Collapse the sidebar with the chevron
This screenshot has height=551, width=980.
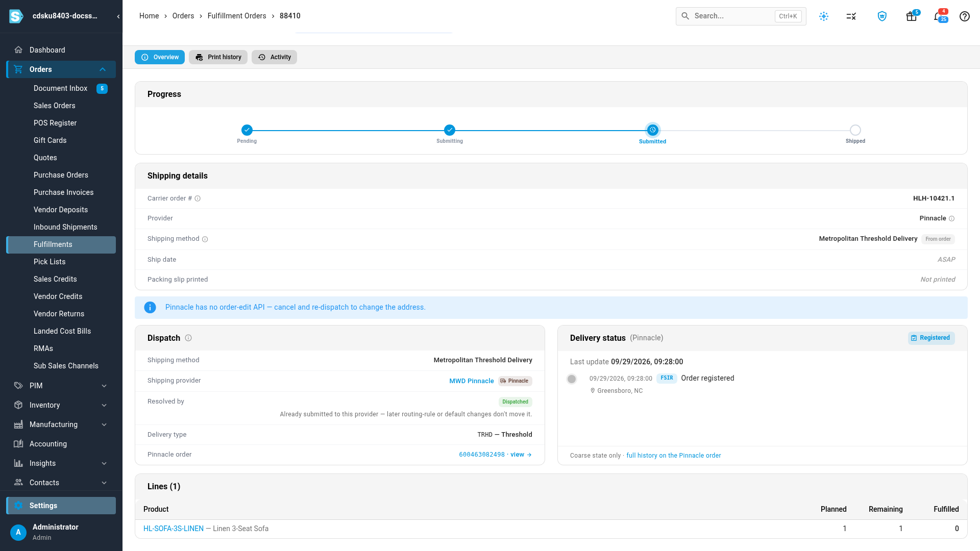tap(118, 16)
